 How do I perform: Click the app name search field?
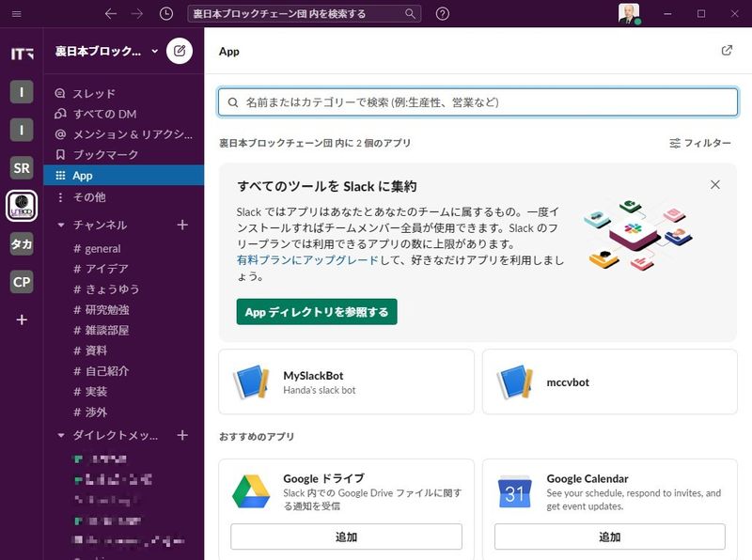point(478,101)
